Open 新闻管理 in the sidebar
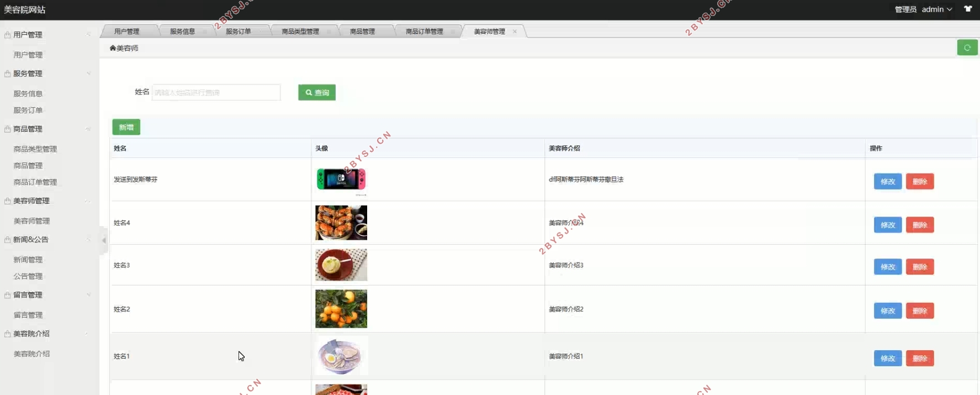The width and height of the screenshot is (980, 395). click(28, 259)
